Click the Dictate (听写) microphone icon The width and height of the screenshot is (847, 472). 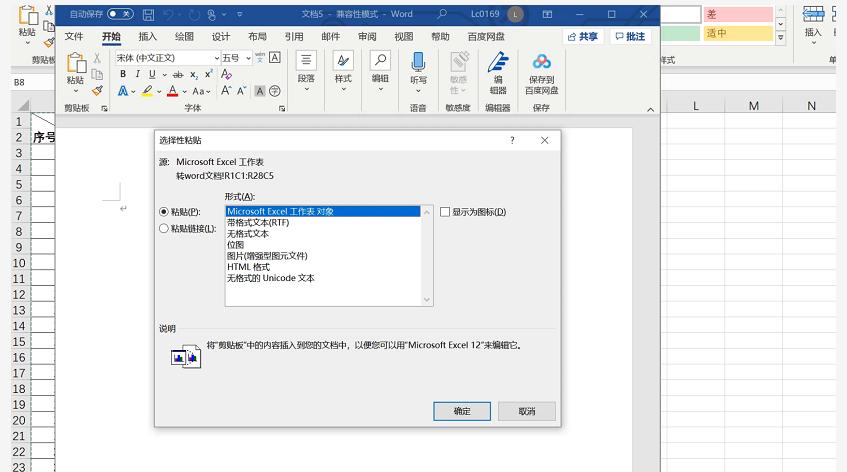418,62
